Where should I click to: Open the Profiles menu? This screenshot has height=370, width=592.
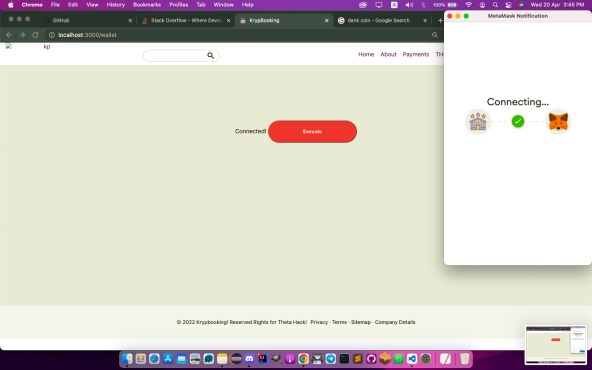179,5
